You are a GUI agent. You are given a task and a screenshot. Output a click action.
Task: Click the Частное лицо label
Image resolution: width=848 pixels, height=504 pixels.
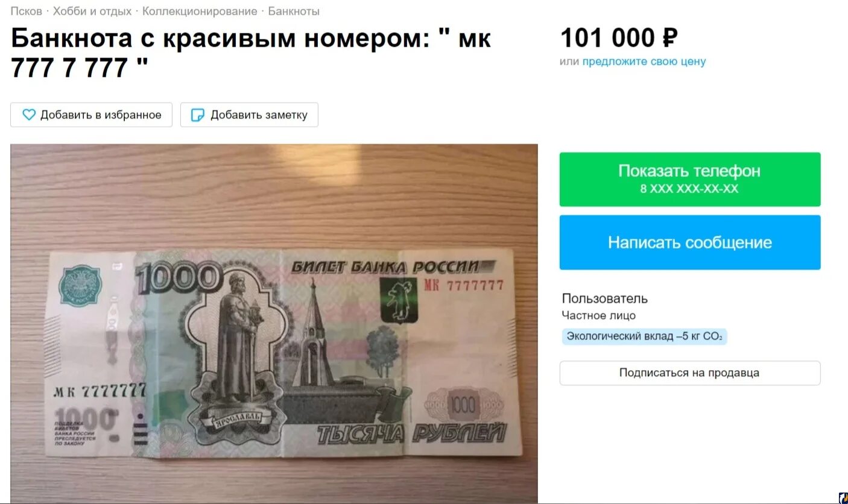[x=599, y=315]
